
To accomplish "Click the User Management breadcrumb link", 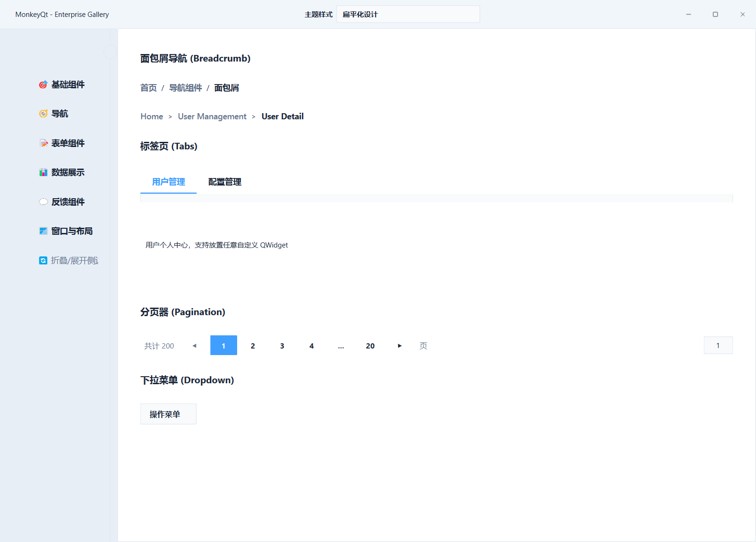I will pyautogui.click(x=212, y=116).
